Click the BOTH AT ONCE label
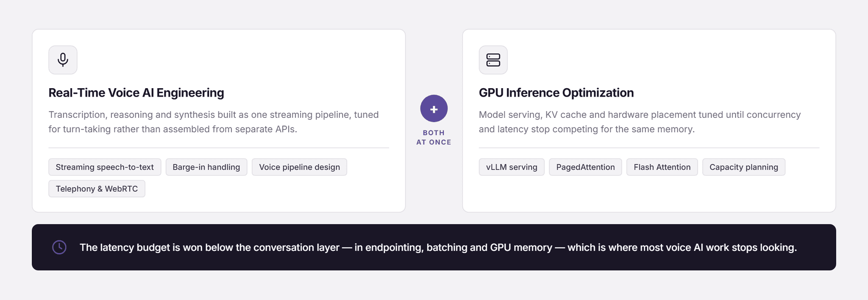The image size is (868, 300). pos(434,137)
